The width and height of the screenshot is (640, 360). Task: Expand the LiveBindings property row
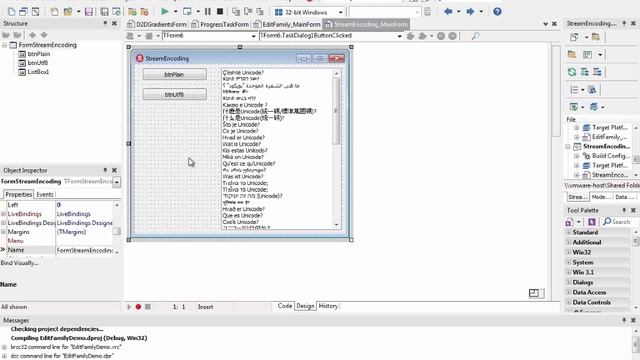tap(4, 214)
